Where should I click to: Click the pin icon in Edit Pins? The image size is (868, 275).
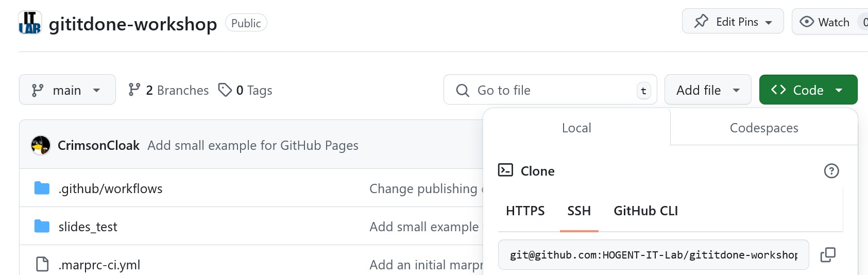coord(701,22)
